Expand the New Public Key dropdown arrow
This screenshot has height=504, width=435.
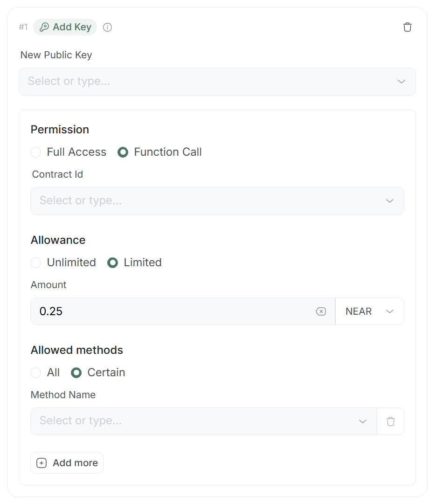tap(401, 82)
